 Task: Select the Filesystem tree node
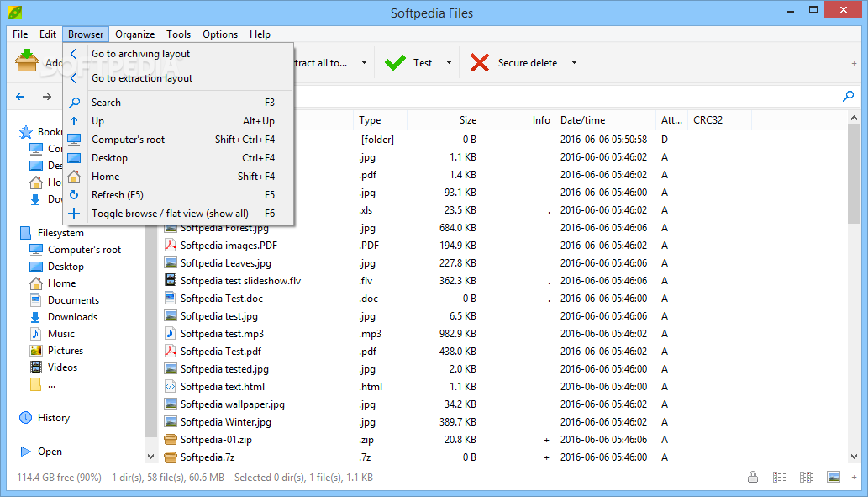[60, 233]
